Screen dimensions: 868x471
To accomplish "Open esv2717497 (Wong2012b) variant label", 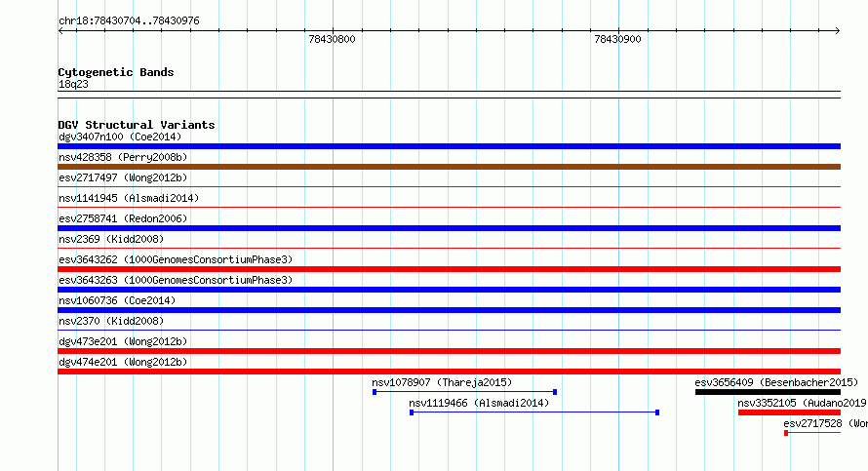I will [123, 177].
